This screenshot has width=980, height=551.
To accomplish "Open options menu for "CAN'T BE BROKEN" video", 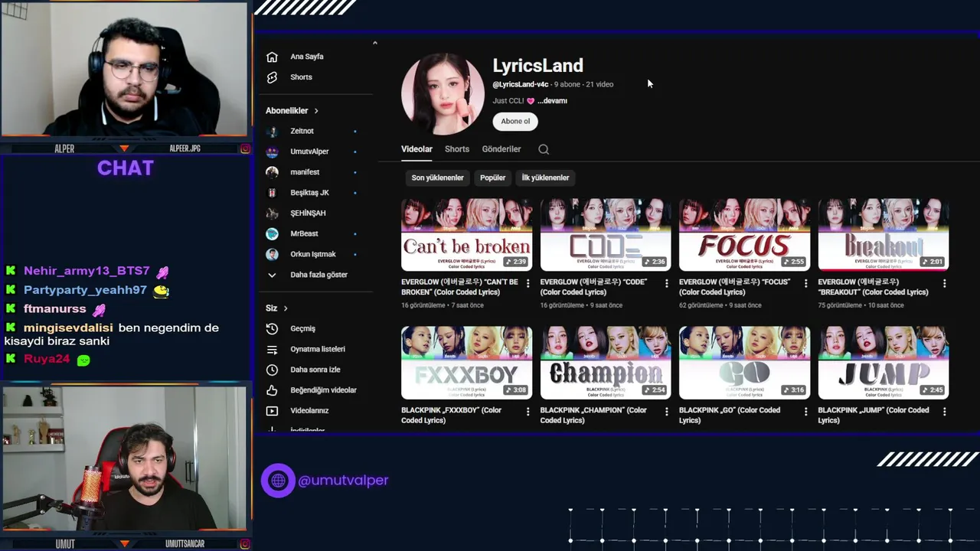I will click(528, 283).
